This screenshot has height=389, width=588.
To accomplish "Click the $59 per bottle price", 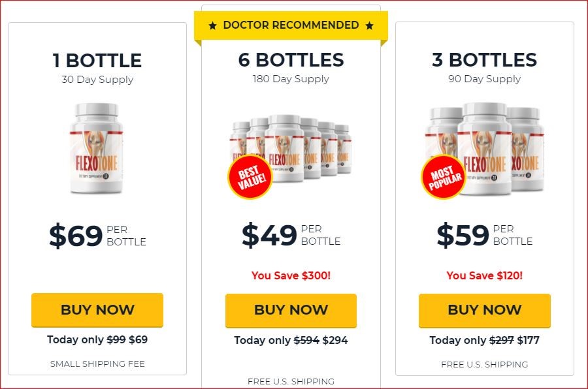I will [485, 235].
